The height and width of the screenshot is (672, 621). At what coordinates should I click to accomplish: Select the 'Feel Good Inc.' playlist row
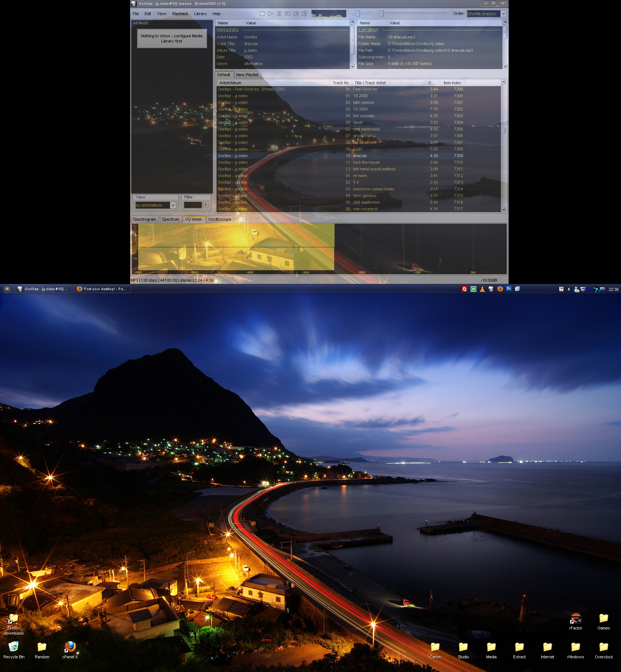(x=359, y=89)
